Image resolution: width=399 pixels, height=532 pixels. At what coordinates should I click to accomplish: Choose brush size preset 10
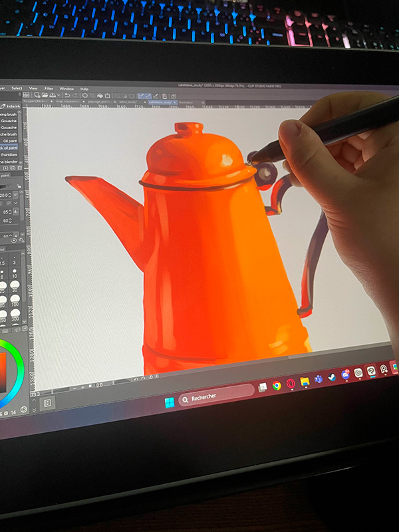coord(15,273)
